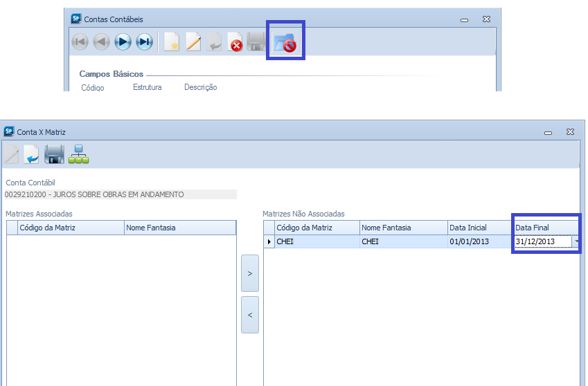Go to previous record in Contas Contábeis
Image resolution: width=588 pixels, height=386 pixels.
[101, 42]
